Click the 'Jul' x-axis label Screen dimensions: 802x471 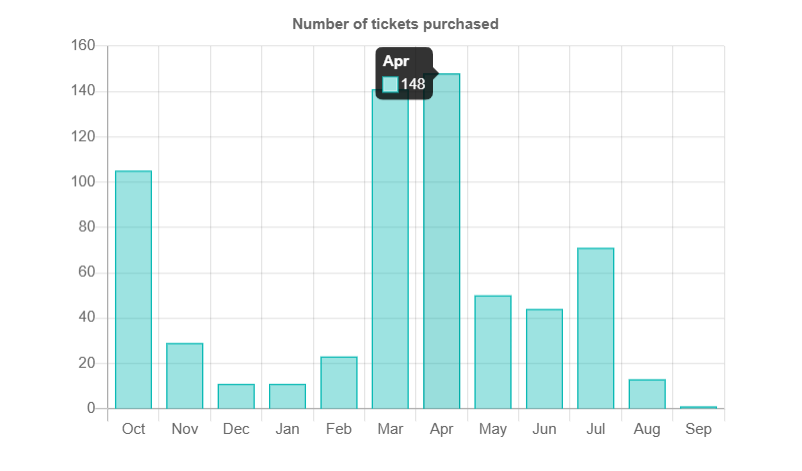595,430
